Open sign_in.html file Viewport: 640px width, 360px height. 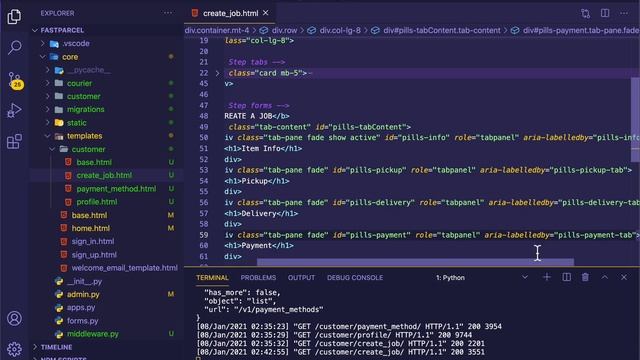pos(93,241)
